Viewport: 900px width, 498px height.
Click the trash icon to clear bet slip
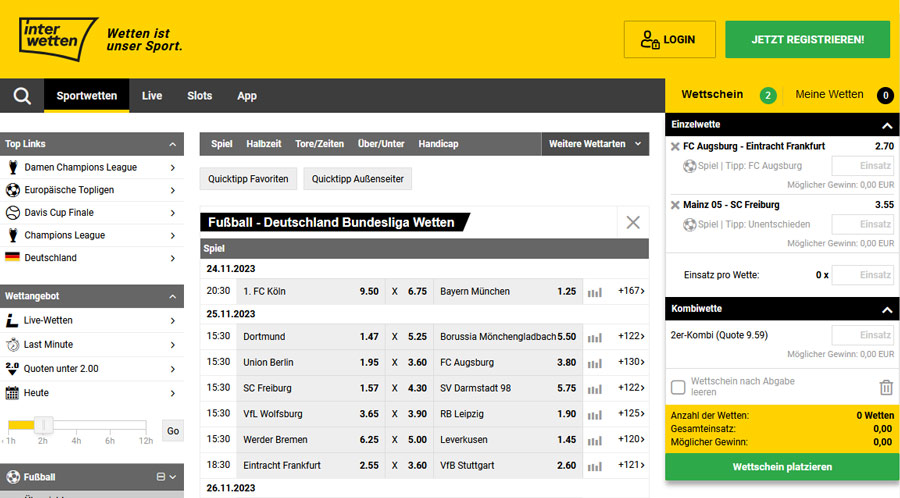(886, 387)
